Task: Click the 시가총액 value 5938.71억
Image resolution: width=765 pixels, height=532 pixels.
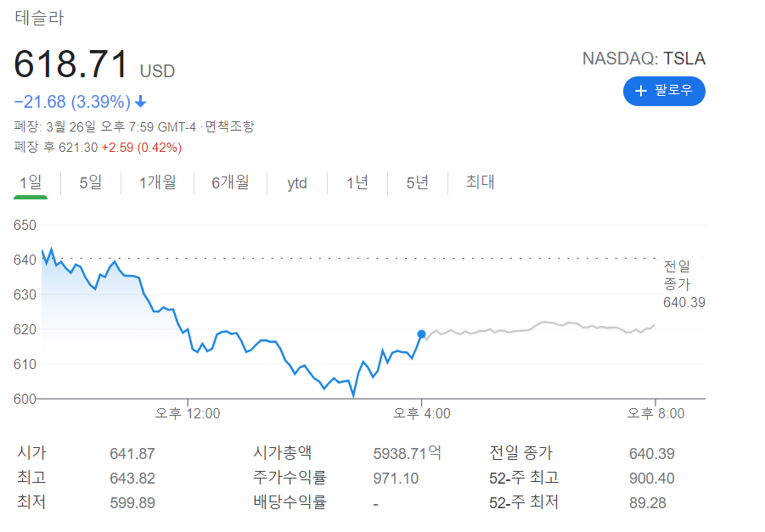Action: (407, 453)
